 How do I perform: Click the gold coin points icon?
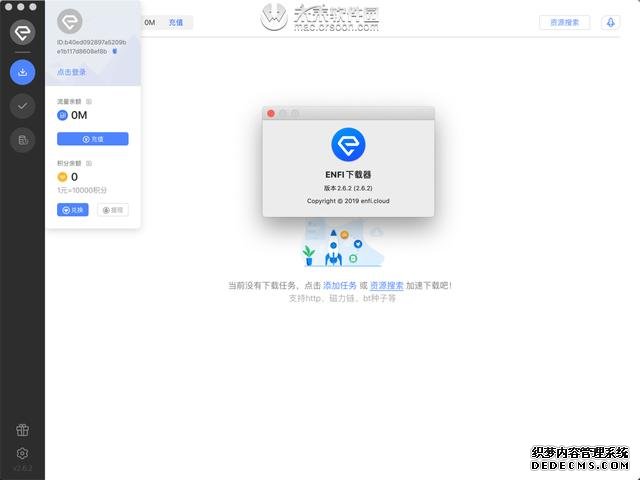click(x=62, y=177)
